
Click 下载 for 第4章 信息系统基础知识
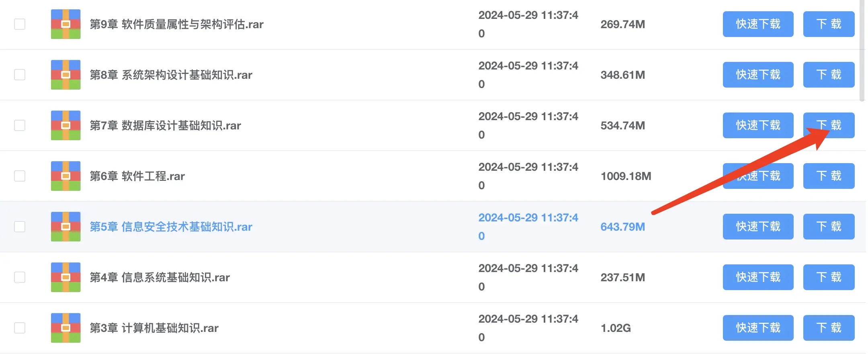click(x=829, y=277)
